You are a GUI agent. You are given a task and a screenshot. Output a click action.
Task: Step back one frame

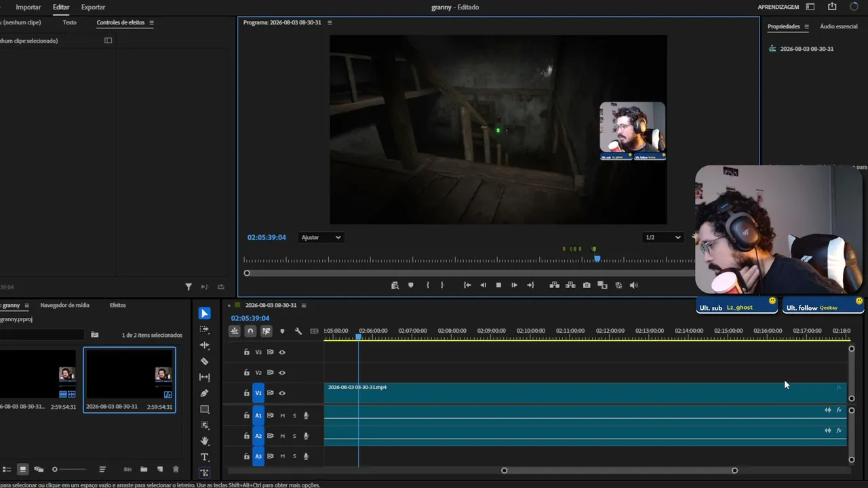[483, 285]
